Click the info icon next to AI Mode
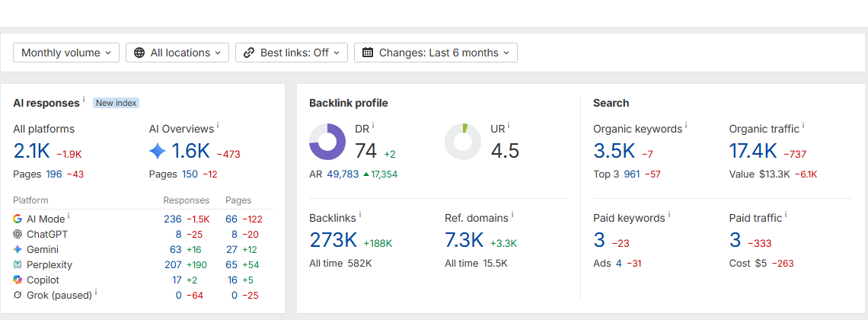The width and height of the screenshot is (868, 320). tap(69, 216)
